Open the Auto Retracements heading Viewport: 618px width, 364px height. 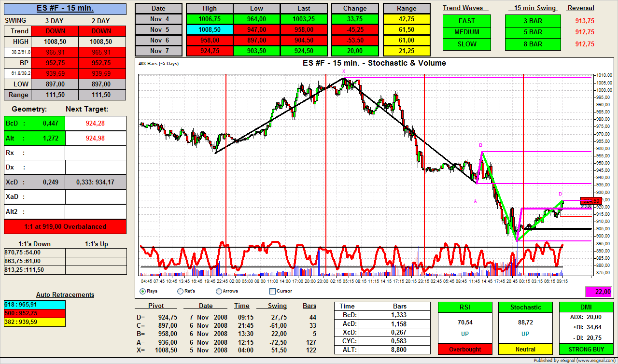click(x=65, y=294)
